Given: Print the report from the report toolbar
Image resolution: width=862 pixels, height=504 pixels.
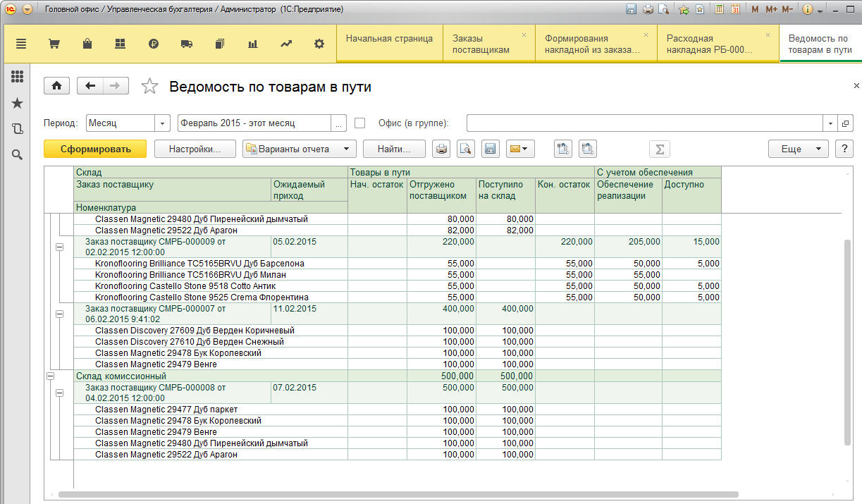Looking at the screenshot, I should 441,149.
